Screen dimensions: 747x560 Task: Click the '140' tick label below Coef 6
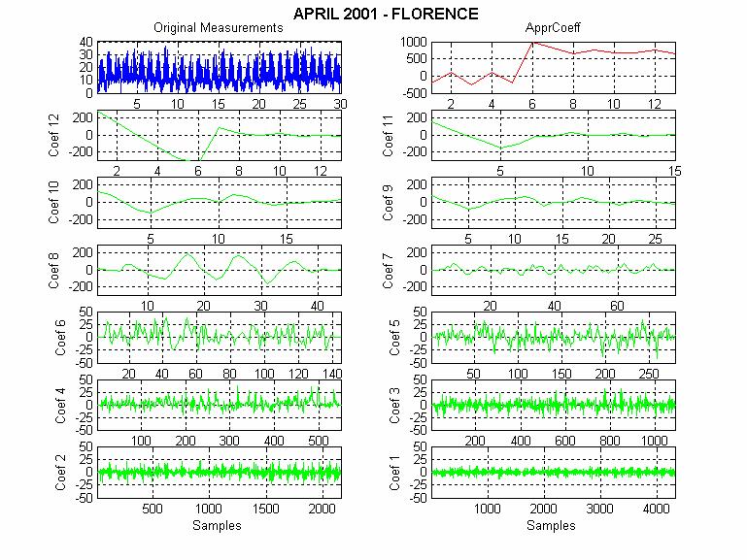(x=332, y=374)
